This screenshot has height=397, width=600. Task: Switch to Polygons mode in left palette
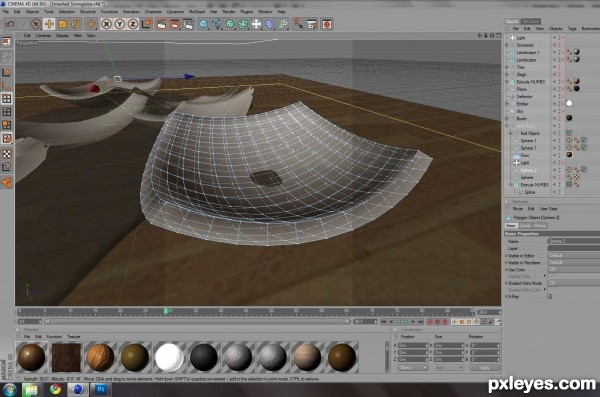click(7, 125)
